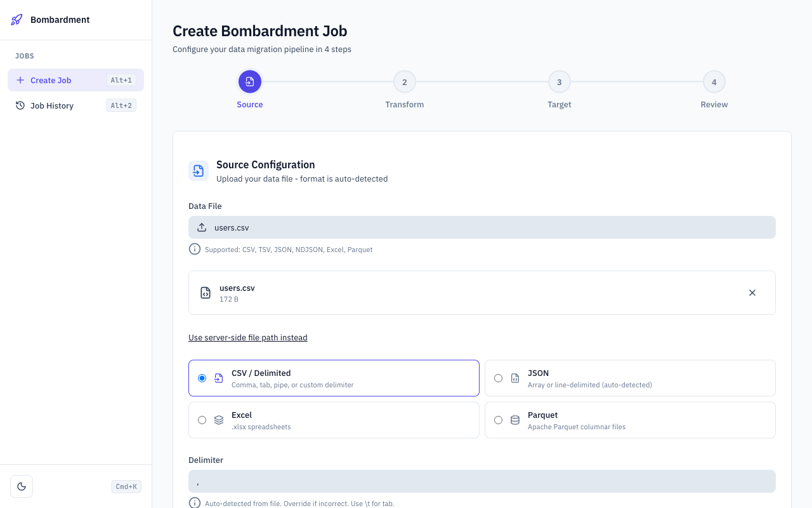Image resolution: width=812 pixels, height=508 pixels.
Task: Switch to Job History
Action: (x=51, y=105)
